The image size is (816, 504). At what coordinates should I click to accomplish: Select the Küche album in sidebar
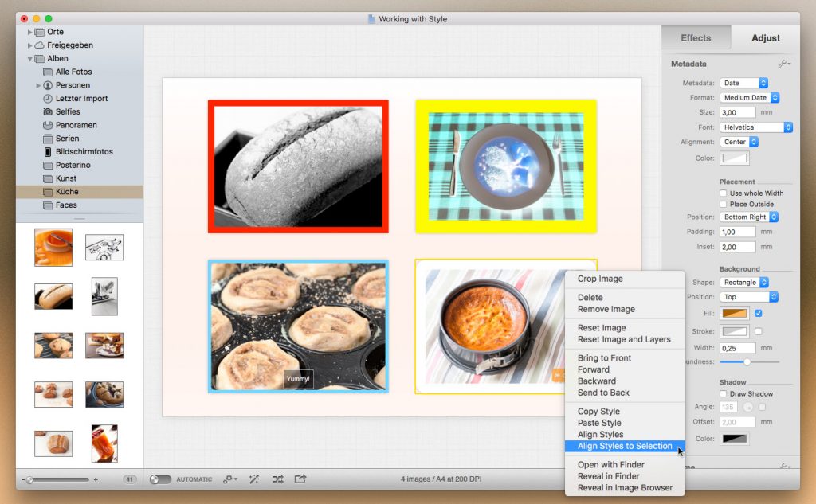click(80, 191)
